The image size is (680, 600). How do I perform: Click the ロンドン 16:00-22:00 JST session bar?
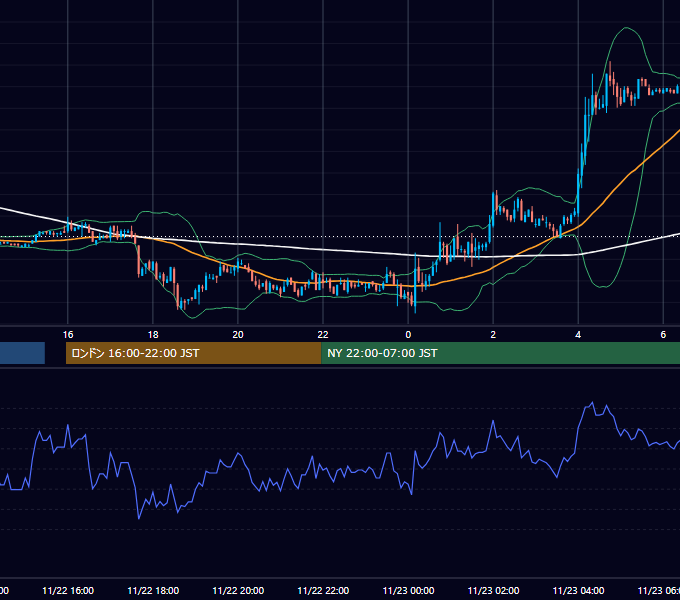tap(193, 353)
